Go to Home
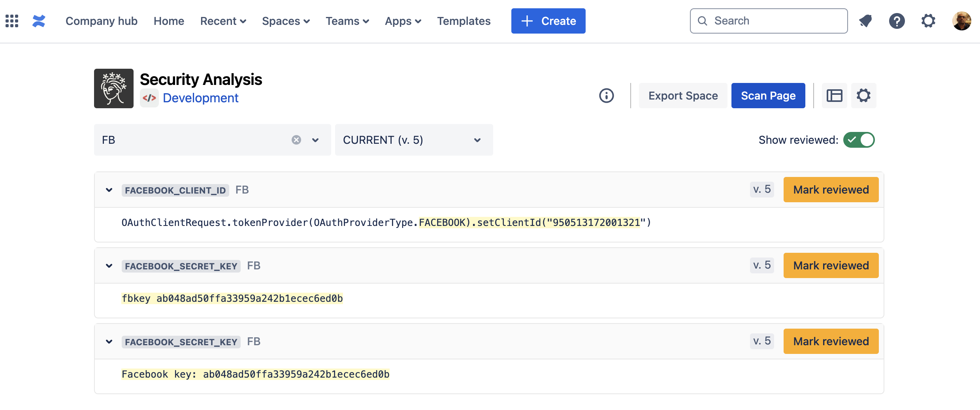This screenshot has width=980, height=410. (169, 21)
